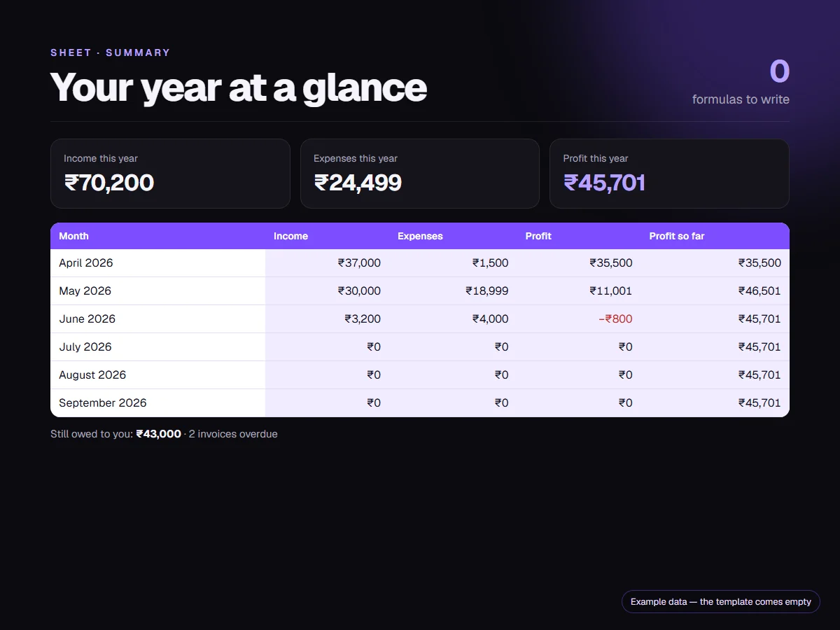Click August 2026 Profit cell ₹0
Image resolution: width=840 pixels, height=630 pixels.
coord(625,375)
